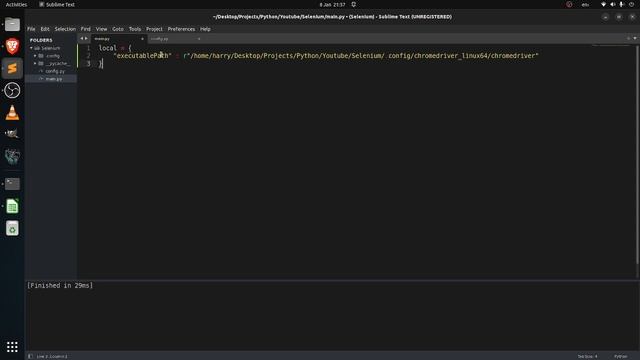Open config.py in the sidebar
The image size is (640, 360).
(55, 71)
